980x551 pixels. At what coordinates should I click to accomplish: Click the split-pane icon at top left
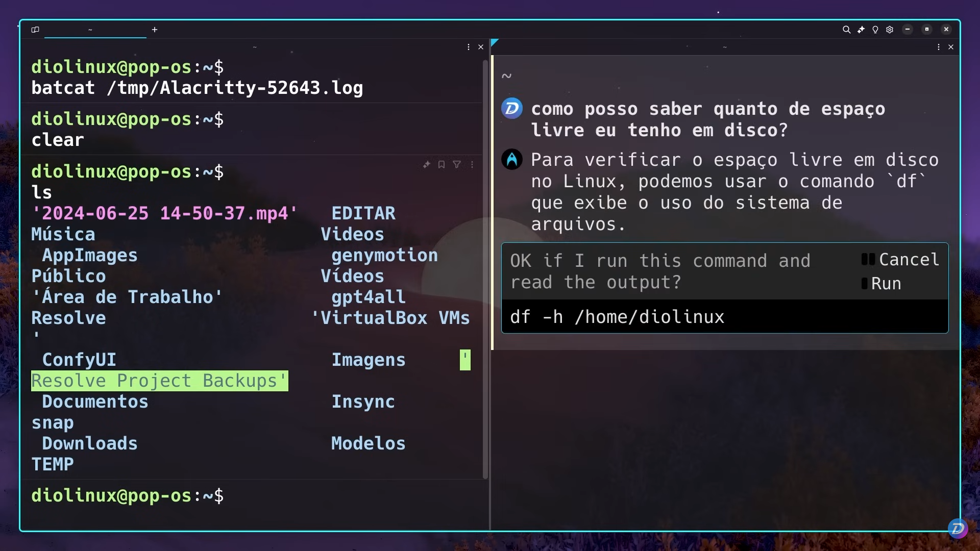[x=35, y=30]
